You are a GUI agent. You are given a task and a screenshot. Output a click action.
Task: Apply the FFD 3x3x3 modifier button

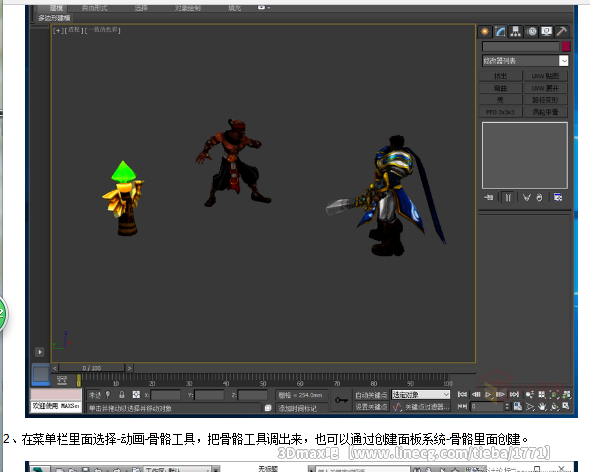click(500, 112)
